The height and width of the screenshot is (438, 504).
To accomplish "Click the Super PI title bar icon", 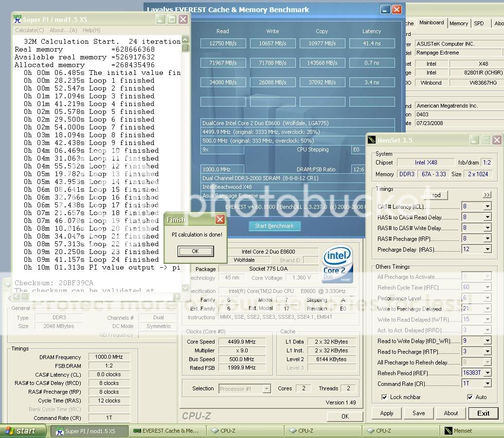I will [18, 19].
